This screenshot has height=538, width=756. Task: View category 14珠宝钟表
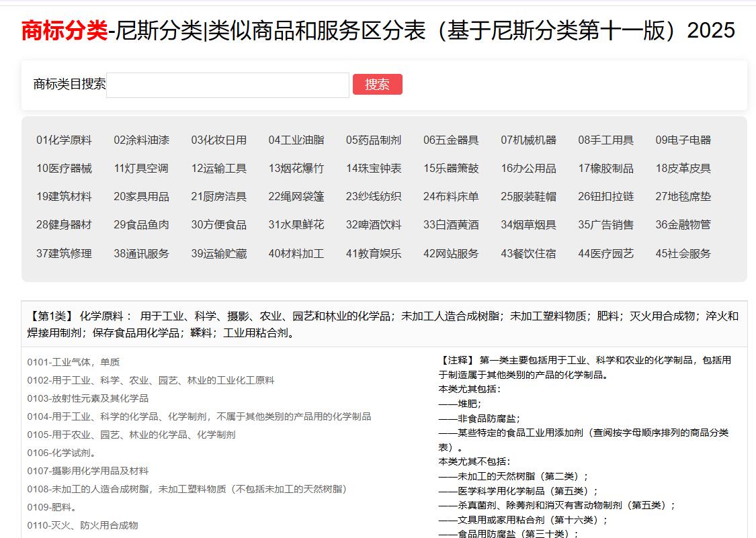374,168
